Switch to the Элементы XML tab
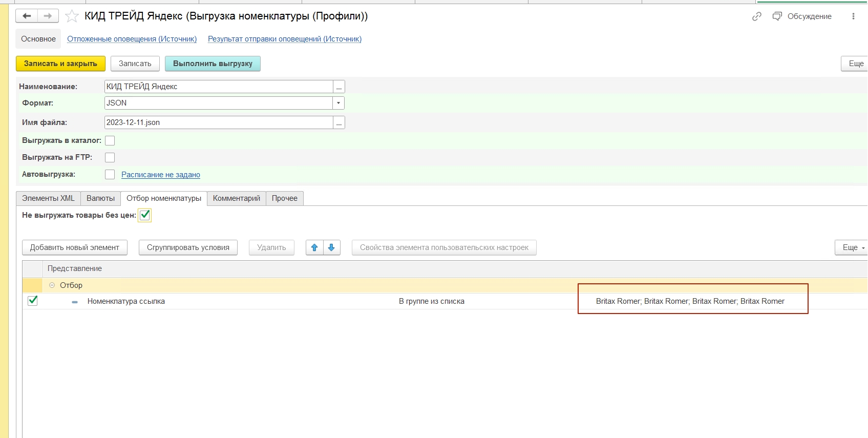The image size is (868, 438). point(48,198)
